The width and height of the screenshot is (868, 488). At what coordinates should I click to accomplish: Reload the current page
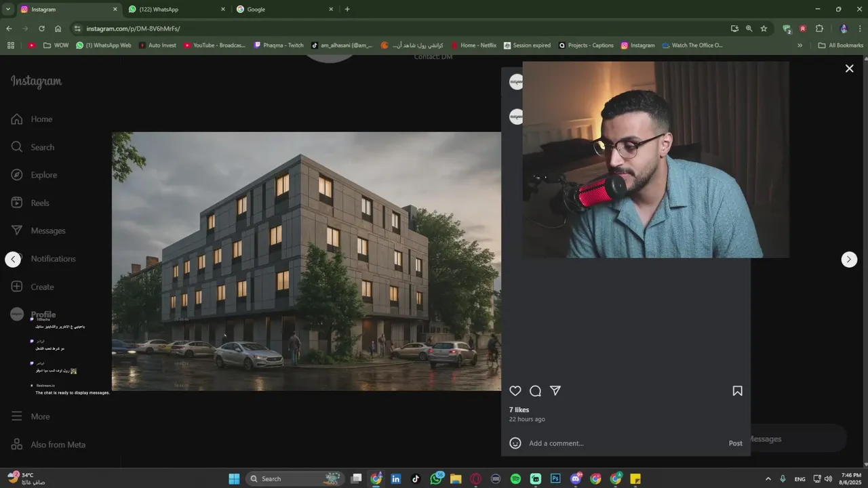[41, 28]
